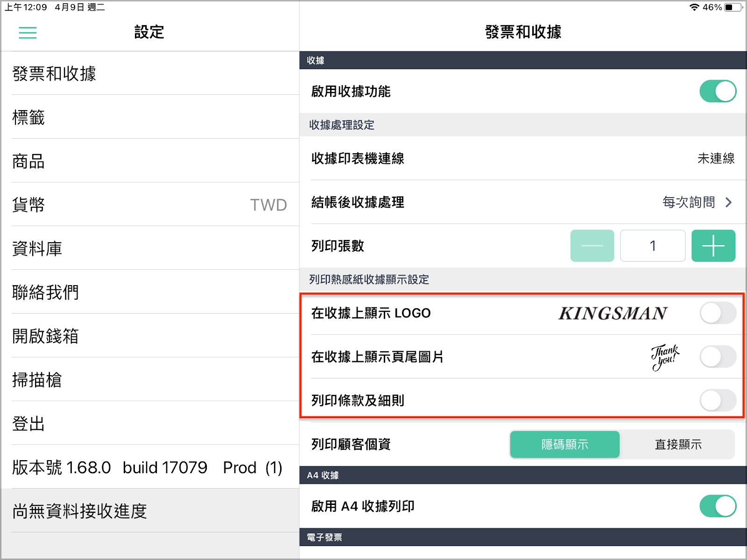This screenshot has height=560, width=747.
Task: Open 商品 settings in sidebar
Action: (x=150, y=161)
